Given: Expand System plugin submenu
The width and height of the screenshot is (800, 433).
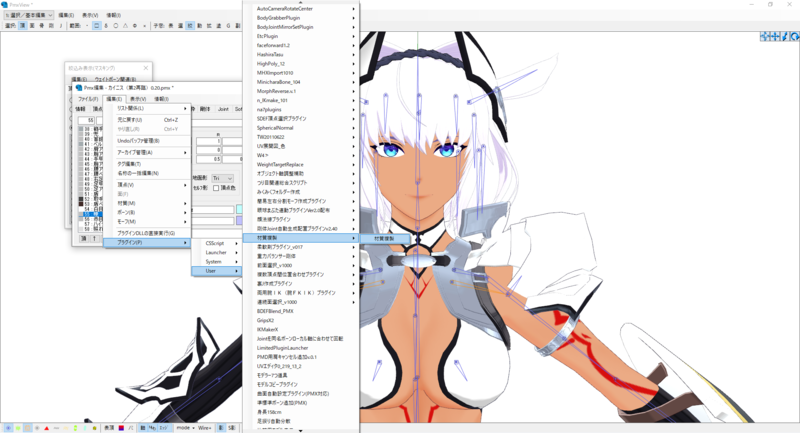Looking at the screenshot, I should click(x=216, y=262).
